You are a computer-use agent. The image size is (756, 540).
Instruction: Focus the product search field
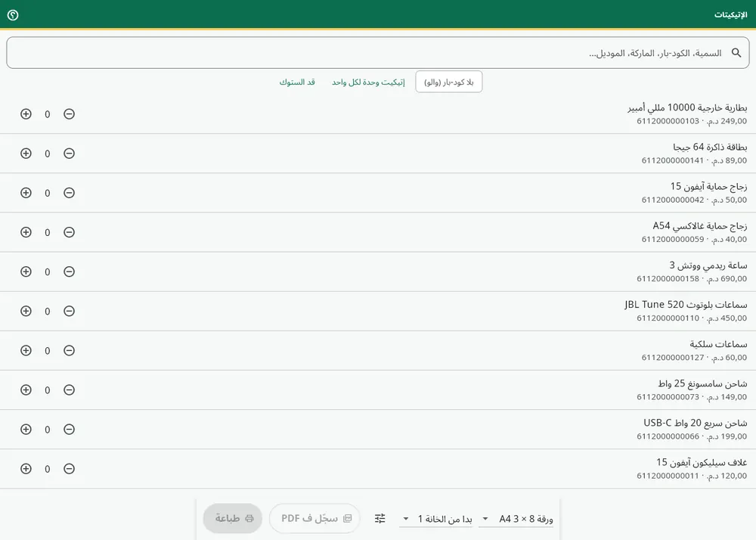[x=378, y=53]
